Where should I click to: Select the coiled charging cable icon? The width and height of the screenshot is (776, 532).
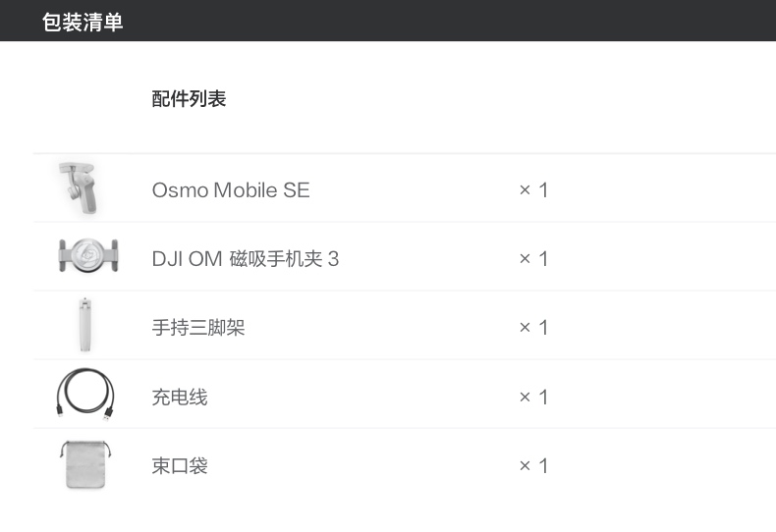point(84,395)
